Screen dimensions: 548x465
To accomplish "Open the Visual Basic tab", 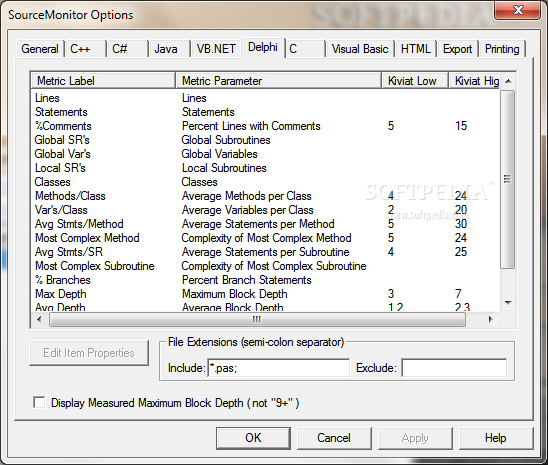I will tap(360, 49).
